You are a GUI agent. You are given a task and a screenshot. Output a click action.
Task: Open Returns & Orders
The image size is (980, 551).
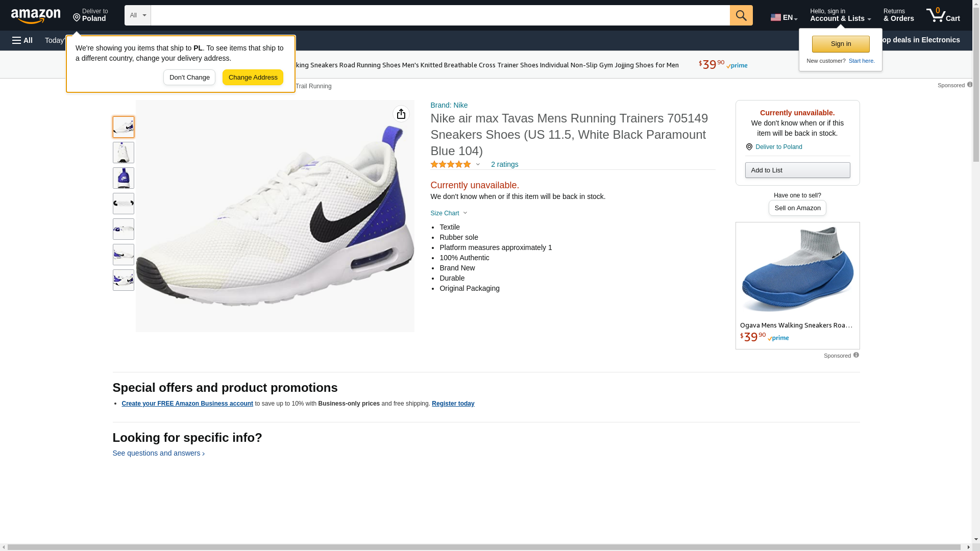898,15
